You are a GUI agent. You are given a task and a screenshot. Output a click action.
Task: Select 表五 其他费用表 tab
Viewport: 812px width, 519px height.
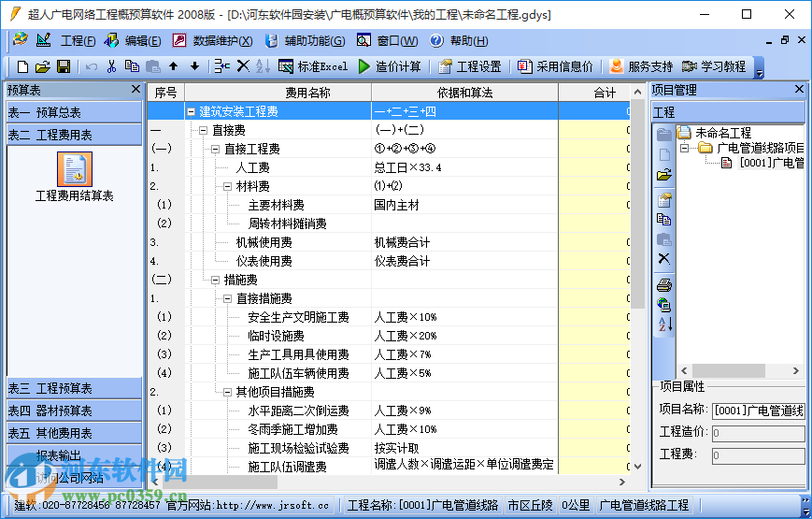click(74, 433)
